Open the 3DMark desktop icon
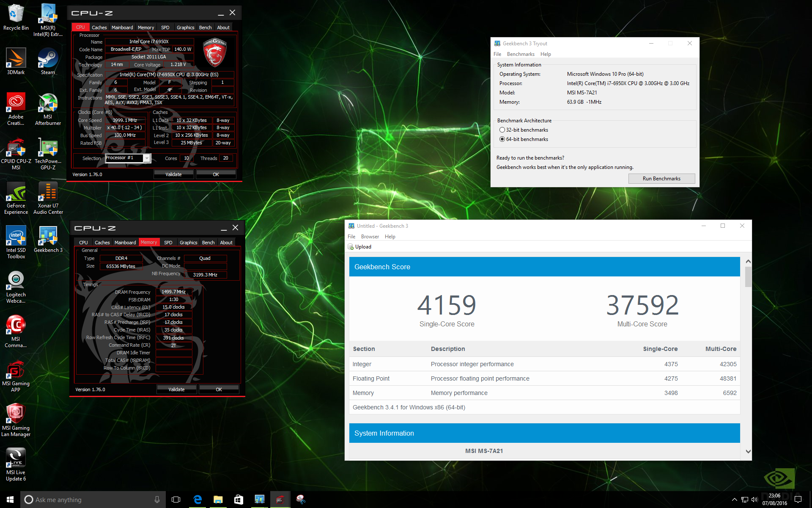Viewport: 812px width, 508px height. tap(16, 61)
